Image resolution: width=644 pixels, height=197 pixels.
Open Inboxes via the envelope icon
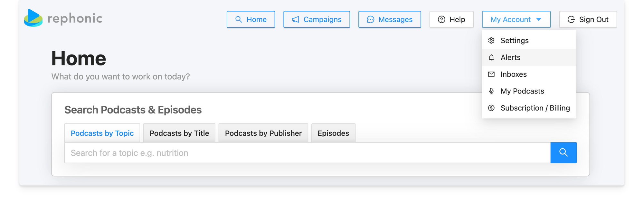[491, 74]
